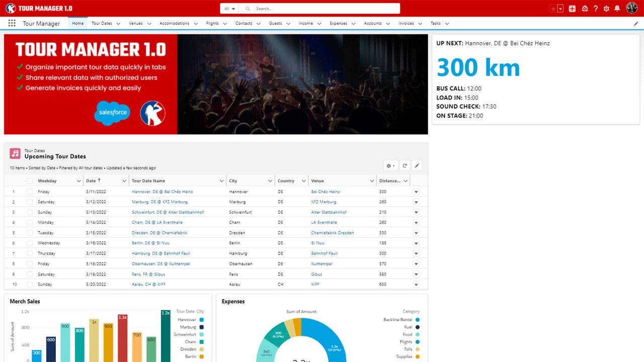Expand the Accounts tab dropdown chevron
644x362 pixels.
(388, 24)
